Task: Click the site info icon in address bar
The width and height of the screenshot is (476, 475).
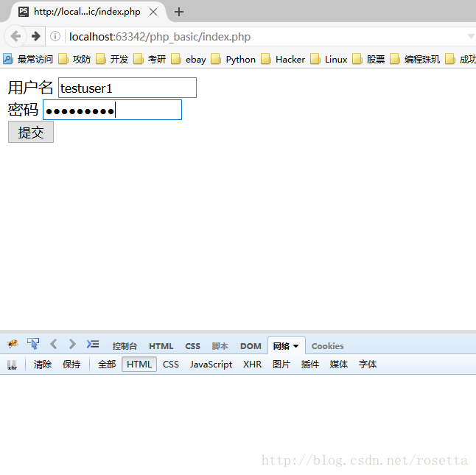Action: coord(55,37)
